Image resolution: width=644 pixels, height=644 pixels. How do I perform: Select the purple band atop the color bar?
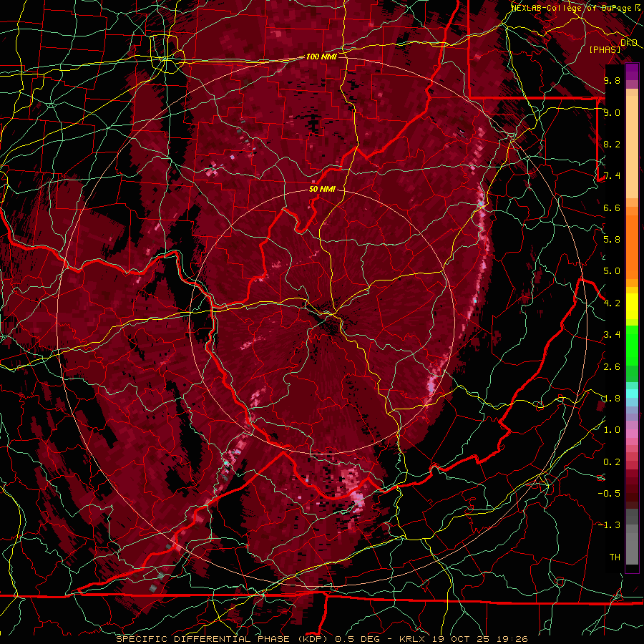pos(632,72)
